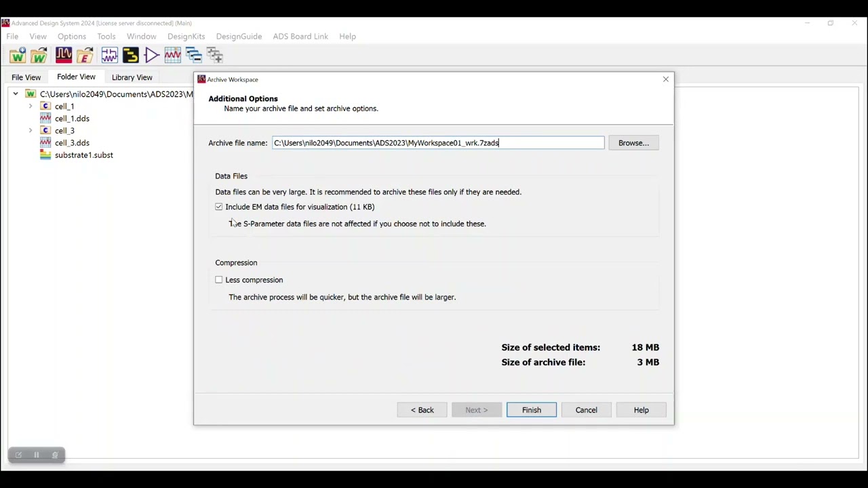Close the Archive Workspace dialog
Viewport: 868px width, 488px height.
666,79
